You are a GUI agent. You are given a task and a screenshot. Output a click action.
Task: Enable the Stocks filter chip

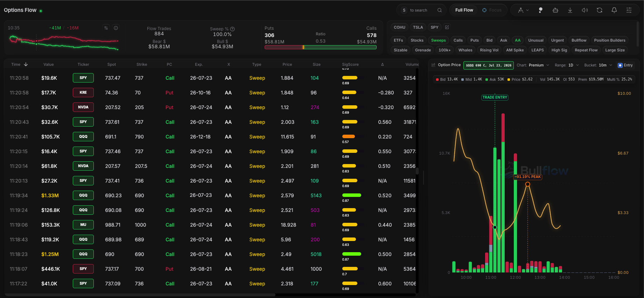pos(417,40)
